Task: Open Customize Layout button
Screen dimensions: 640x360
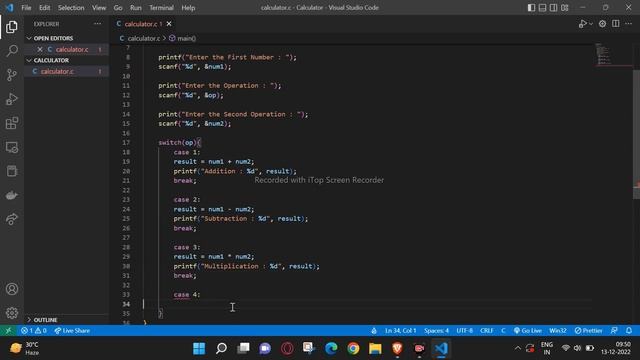Action: (565, 8)
